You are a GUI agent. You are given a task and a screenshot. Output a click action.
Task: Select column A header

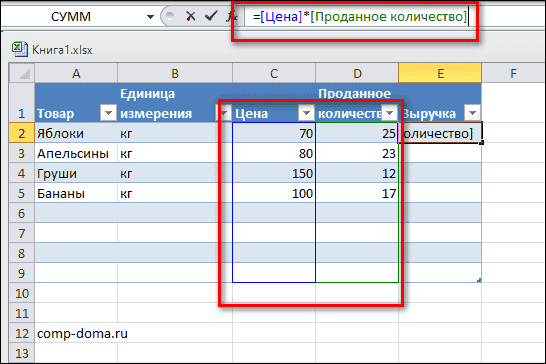pos(76,73)
